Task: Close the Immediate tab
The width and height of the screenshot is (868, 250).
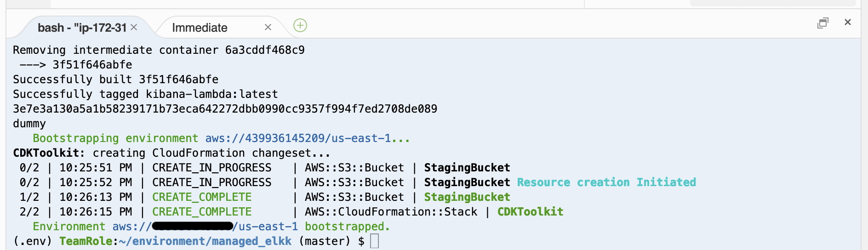Action: (268, 28)
